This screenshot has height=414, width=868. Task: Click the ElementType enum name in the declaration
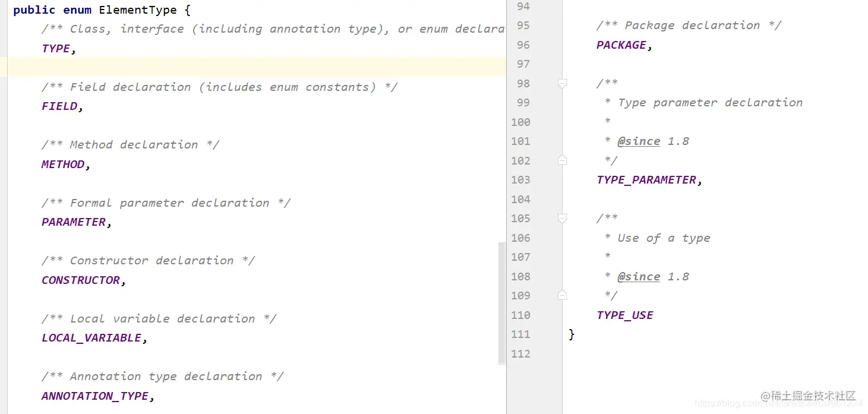click(x=138, y=10)
